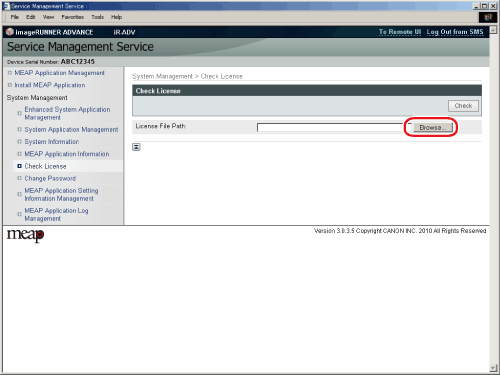Open the File menu
Viewport: 500px width, 375px height.
coord(15,17)
